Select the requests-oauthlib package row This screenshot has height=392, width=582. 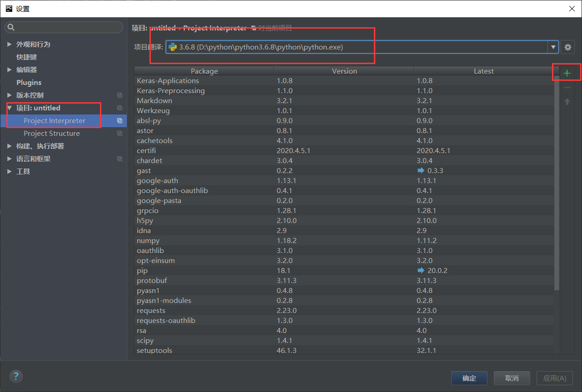pos(344,321)
